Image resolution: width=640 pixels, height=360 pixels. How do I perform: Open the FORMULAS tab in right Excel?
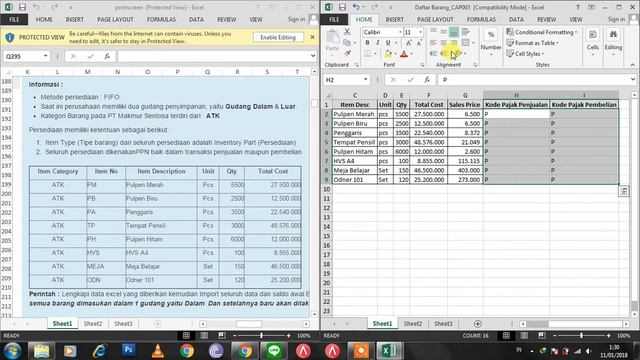pyautogui.click(x=481, y=19)
